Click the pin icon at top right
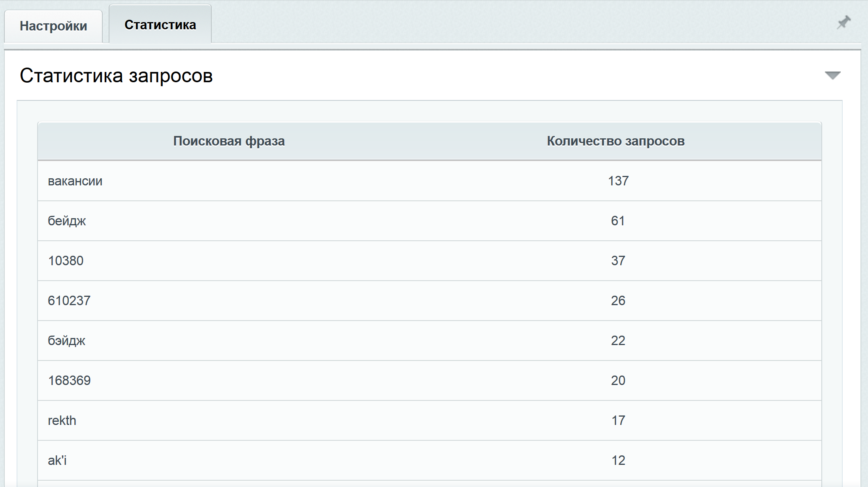 [x=844, y=23]
